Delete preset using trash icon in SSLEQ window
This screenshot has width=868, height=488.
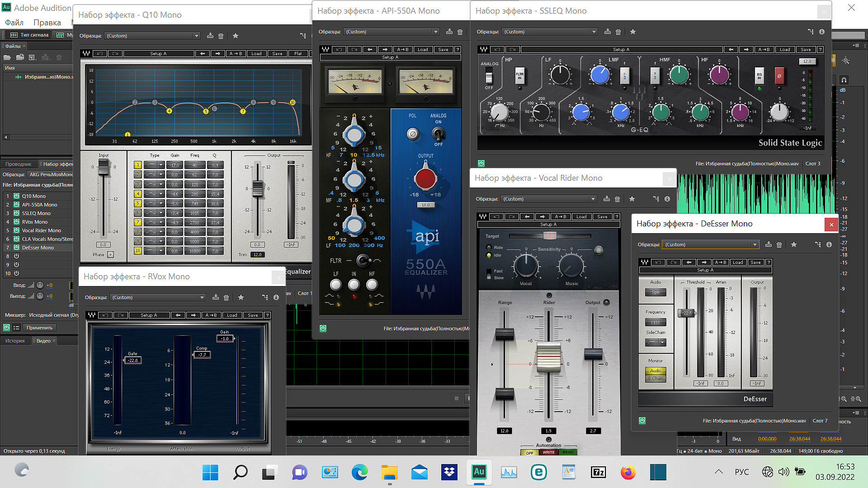(x=618, y=32)
